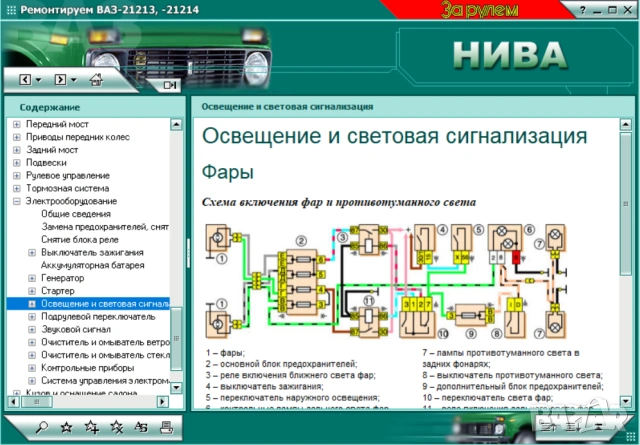Click the contents vertical scrollbar thumb
Viewport: 640px width, 445px height.
(176, 339)
